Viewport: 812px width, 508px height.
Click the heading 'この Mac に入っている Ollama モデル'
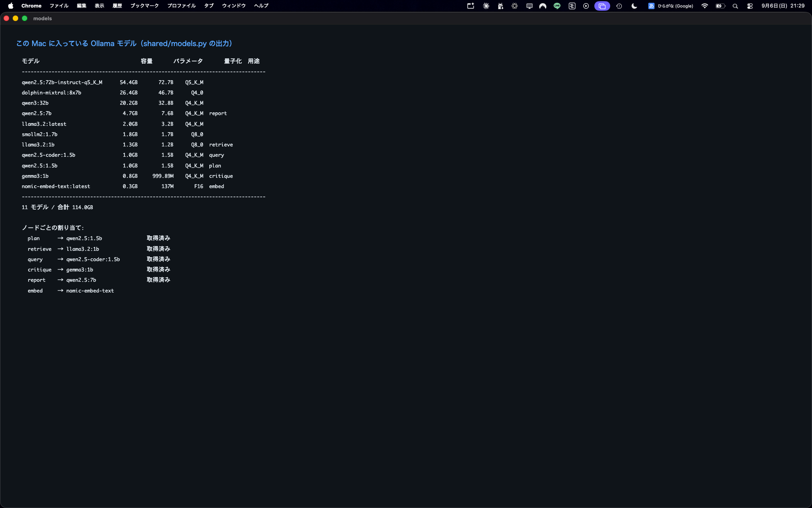click(x=76, y=44)
